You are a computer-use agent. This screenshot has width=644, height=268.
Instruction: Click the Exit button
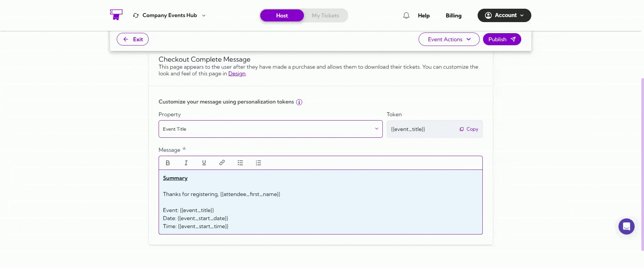pyautogui.click(x=132, y=39)
